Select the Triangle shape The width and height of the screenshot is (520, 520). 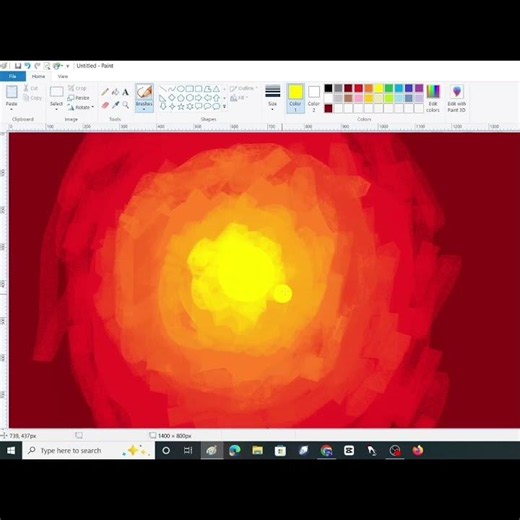pos(217,89)
